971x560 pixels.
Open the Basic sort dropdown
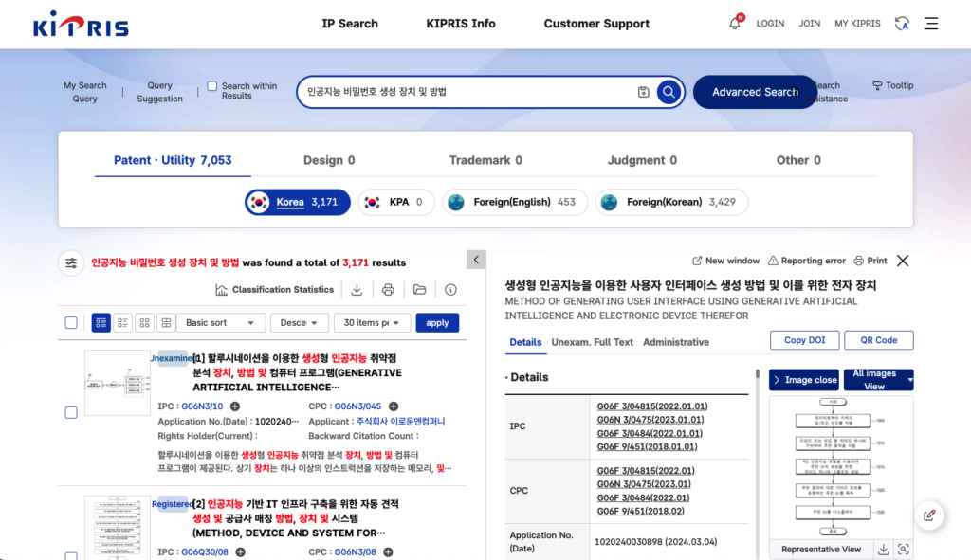[x=220, y=323]
